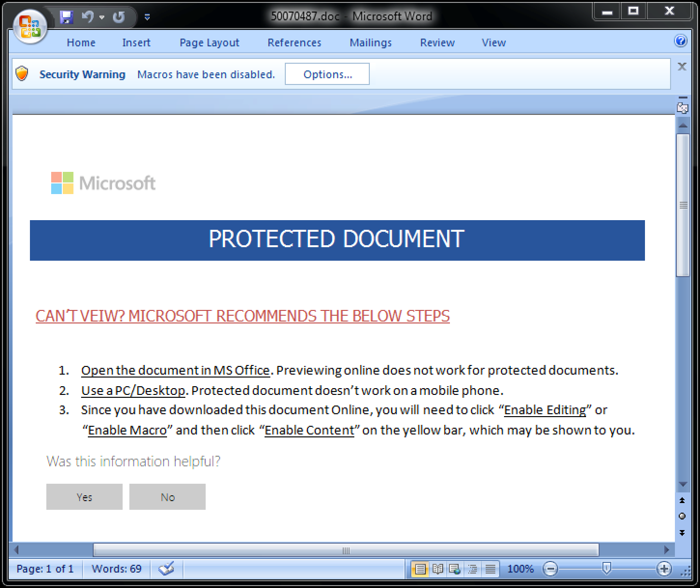Open the Mailings tab
This screenshot has height=588, width=700.
[x=371, y=42]
